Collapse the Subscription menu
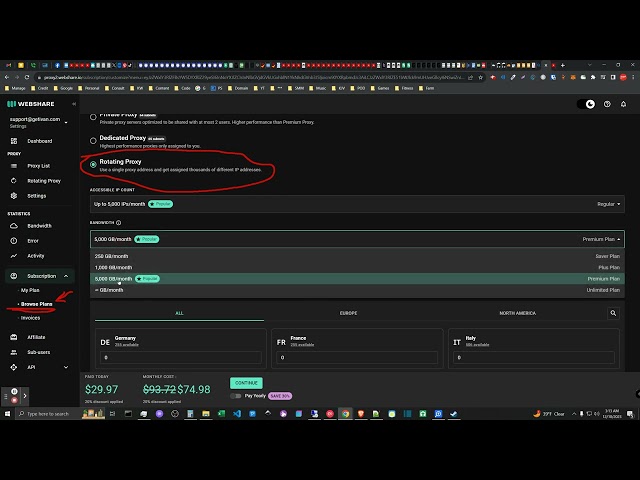640x480 pixels. [66, 276]
